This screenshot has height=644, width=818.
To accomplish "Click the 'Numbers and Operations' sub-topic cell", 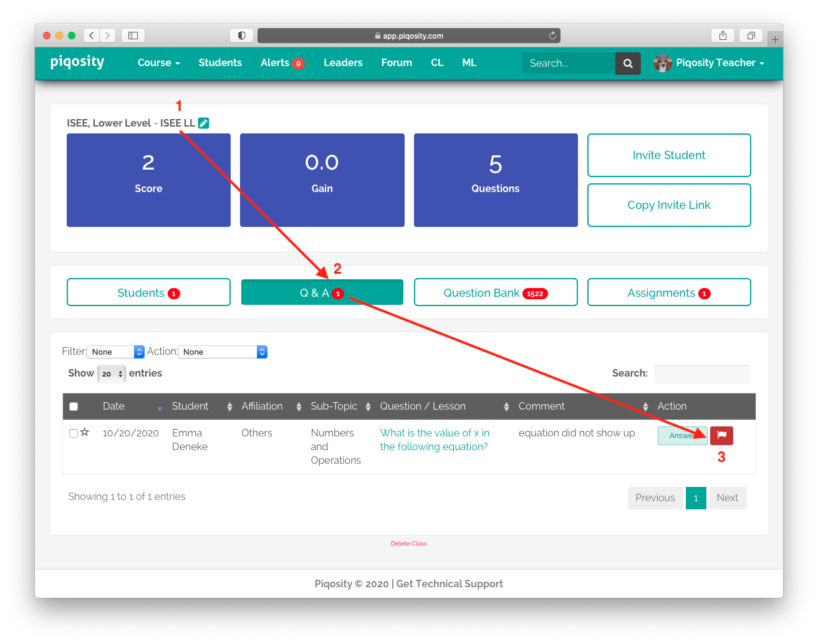I will [336, 446].
